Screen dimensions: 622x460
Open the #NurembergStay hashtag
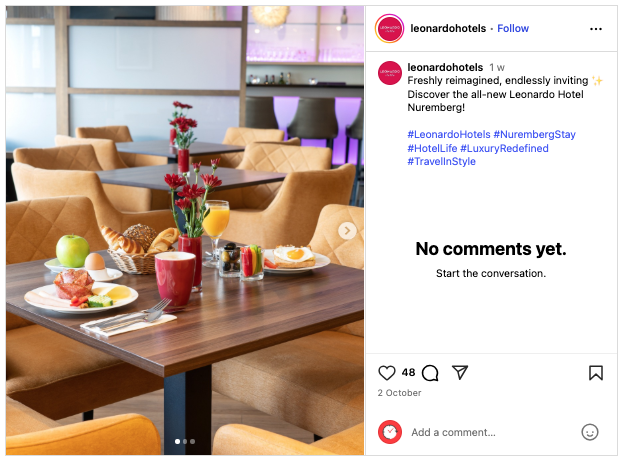point(534,134)
